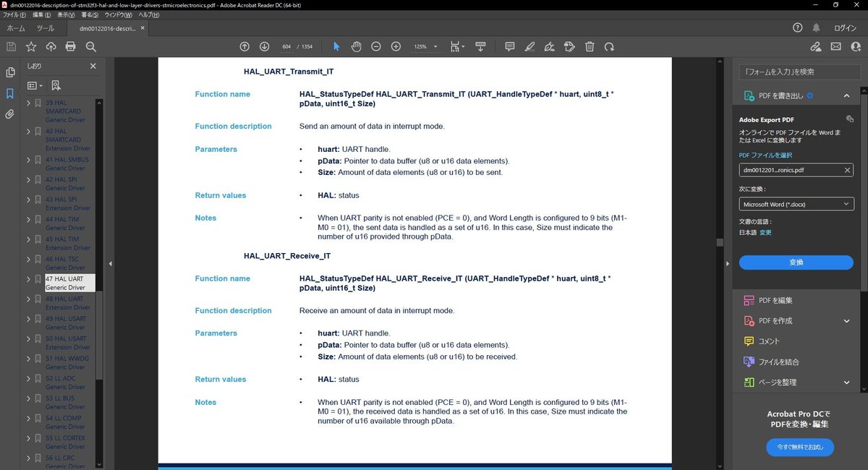Expand the PDF作成 tool options
868x470 pixels.
pyautogui.click(x=846, y=321)
